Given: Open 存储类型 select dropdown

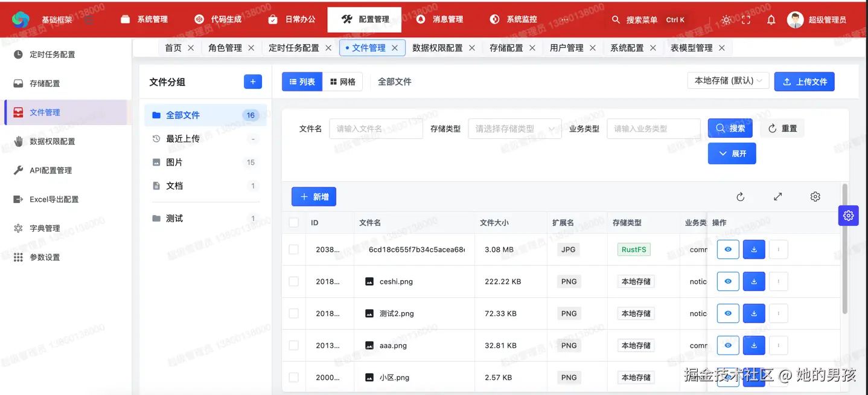Looking at the screenshot, I should pyautogui.click(x=515, y=129).
